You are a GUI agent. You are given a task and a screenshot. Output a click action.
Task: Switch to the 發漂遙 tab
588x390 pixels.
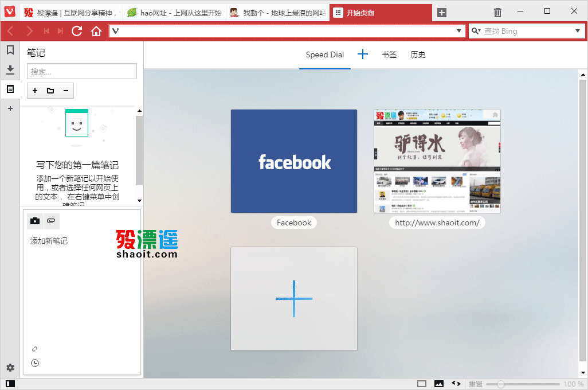(71, 13)
